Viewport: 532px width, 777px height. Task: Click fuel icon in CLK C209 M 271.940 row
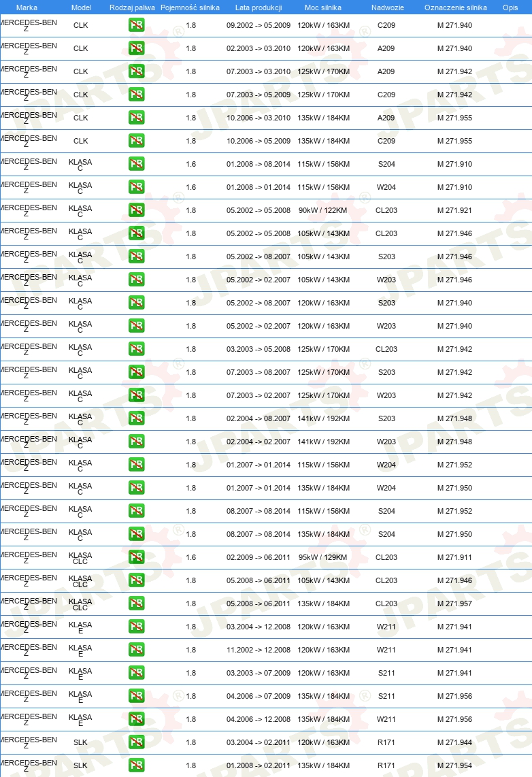point(136,24)
